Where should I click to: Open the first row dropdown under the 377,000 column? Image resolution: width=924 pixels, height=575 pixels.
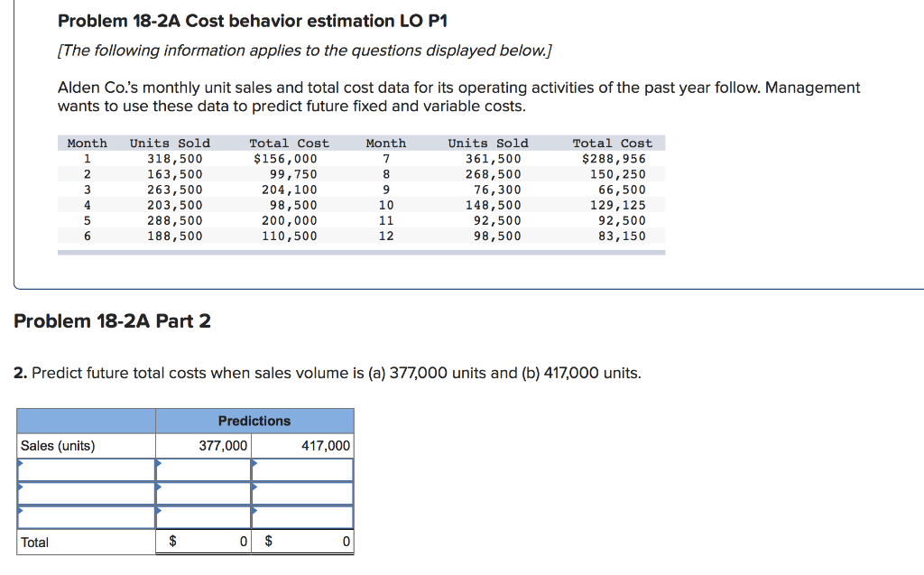[203, 469]
